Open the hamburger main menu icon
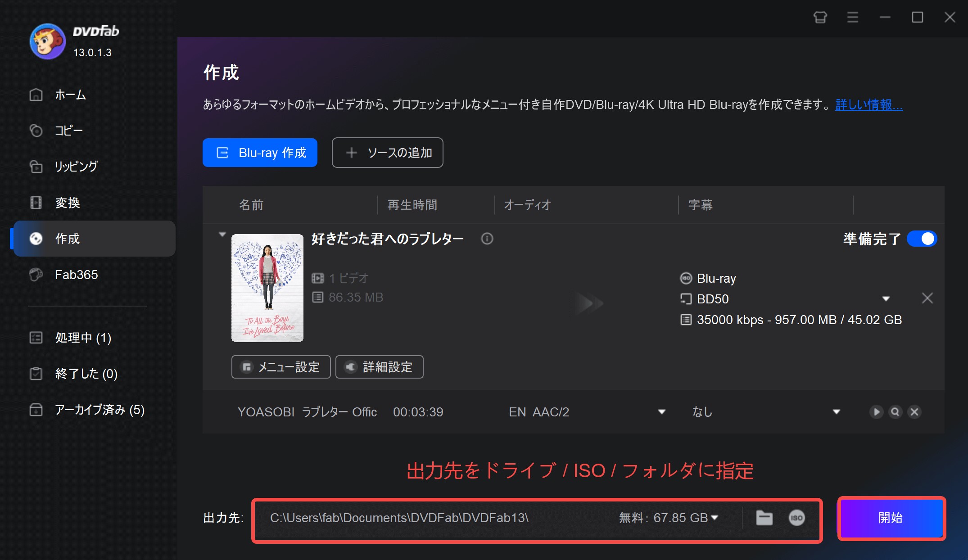 pos(853,18)
